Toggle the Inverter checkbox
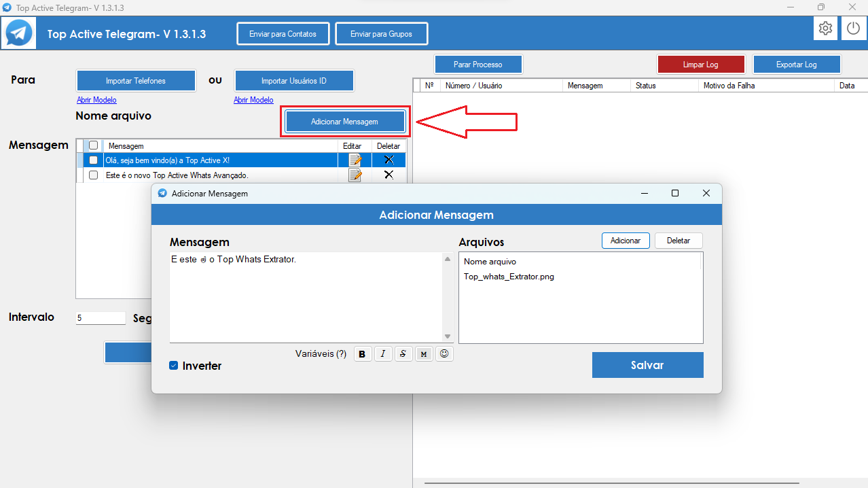This screenshot has width=868, height=488. coord(174,366)
